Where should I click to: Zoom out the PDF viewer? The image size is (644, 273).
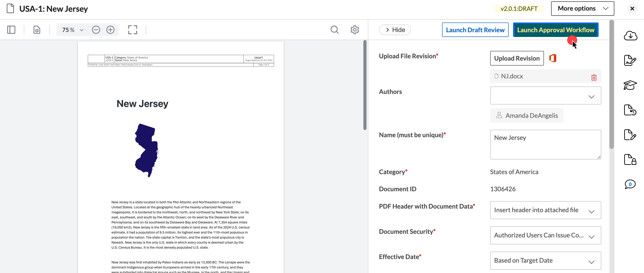pyautogui.click(x=96, y=30)
